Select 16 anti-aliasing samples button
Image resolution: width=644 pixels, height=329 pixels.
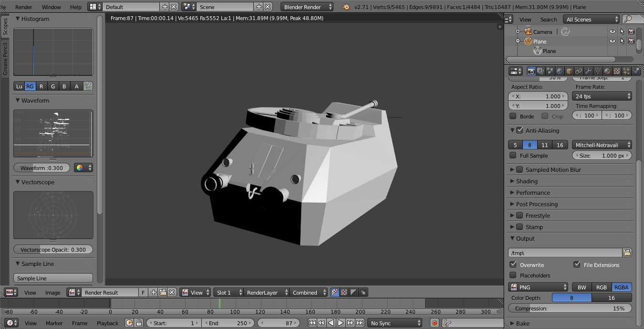point(560,145)
